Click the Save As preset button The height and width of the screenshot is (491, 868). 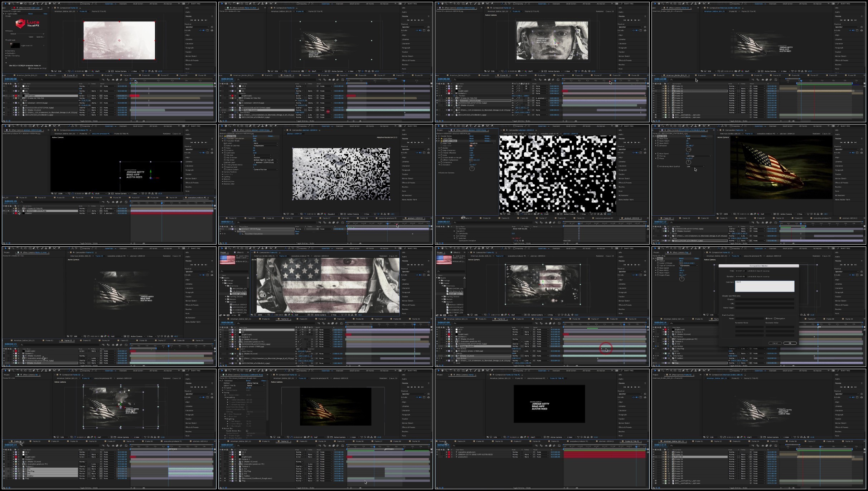[x=40, y=37]
